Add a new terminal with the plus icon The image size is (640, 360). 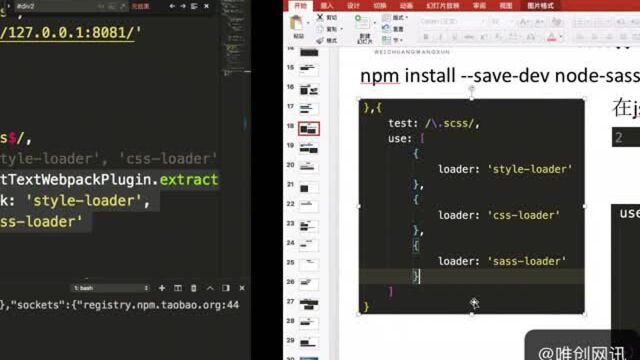click(162, 288)
